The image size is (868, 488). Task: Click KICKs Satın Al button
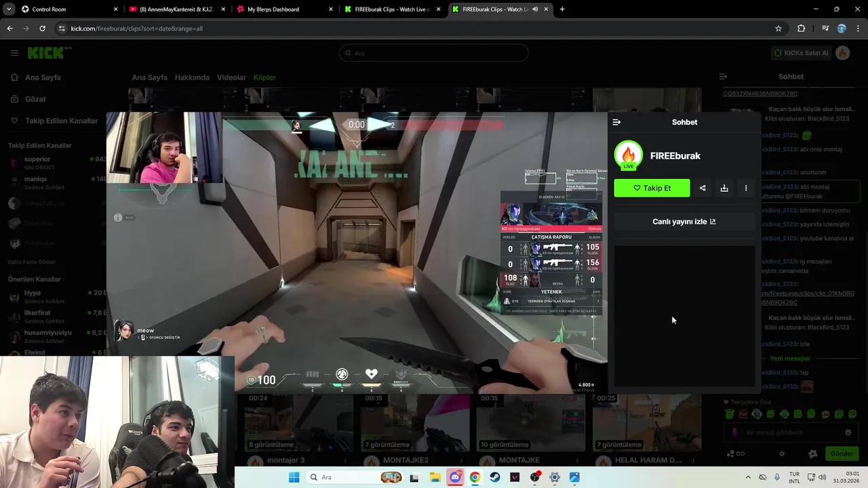click(x=802, y=53)
